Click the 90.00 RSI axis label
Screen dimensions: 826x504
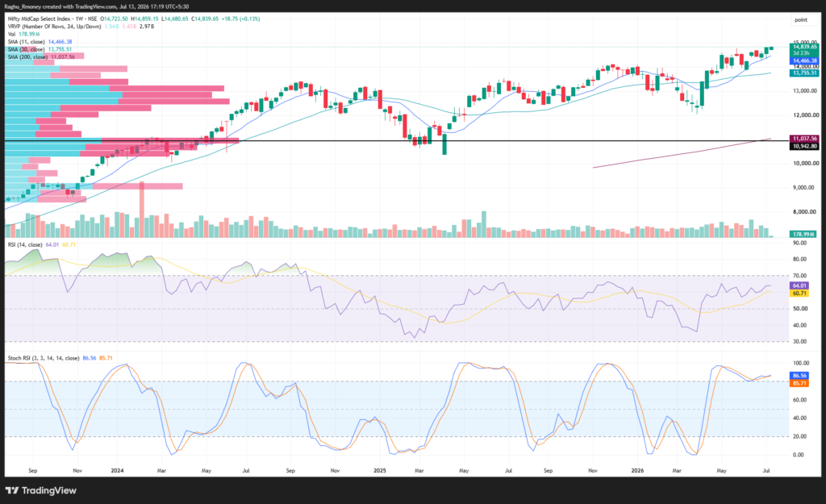point(799,244)
